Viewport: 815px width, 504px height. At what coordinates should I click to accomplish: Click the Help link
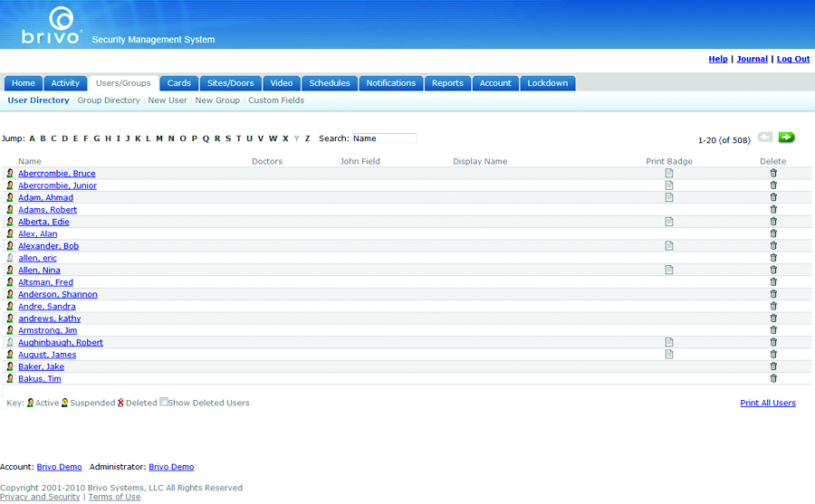coord(718,59)
